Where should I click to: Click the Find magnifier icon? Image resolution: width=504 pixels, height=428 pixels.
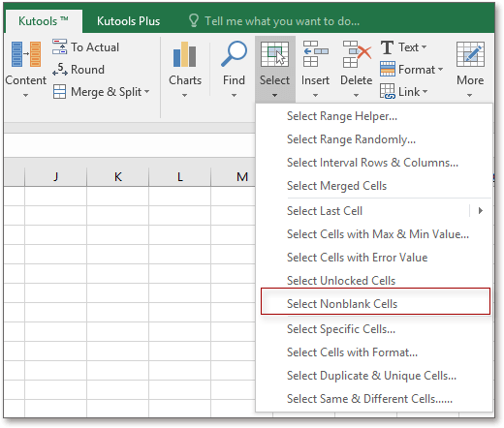tap(234, 54)
